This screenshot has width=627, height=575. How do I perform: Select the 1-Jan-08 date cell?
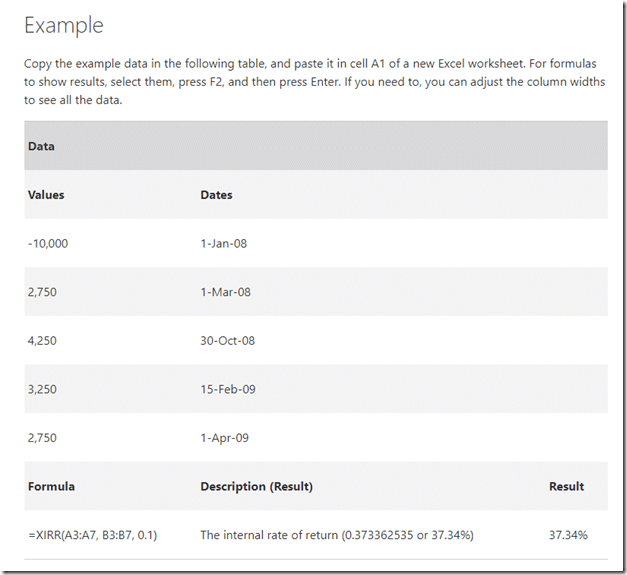(x=223, y=243)
